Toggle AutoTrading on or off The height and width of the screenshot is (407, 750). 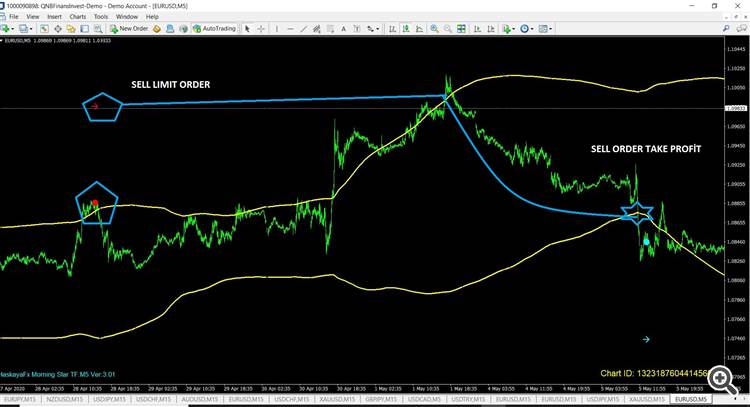(214, 29)
